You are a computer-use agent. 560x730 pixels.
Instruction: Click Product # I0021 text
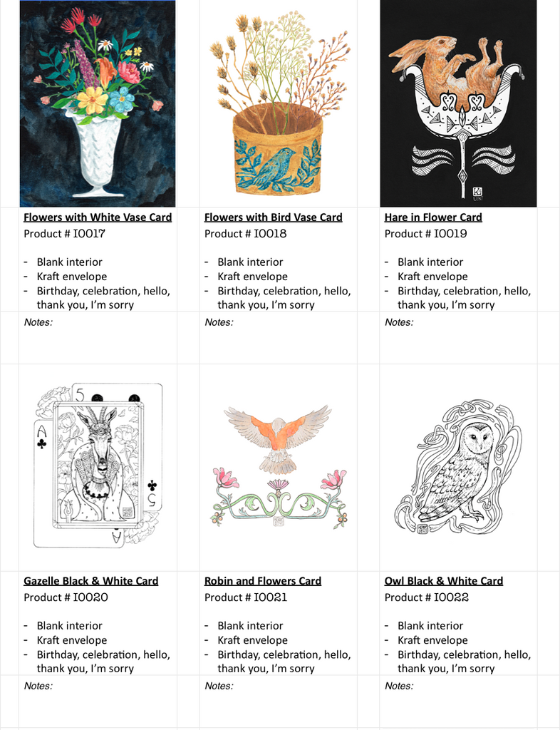coord(246,597)
